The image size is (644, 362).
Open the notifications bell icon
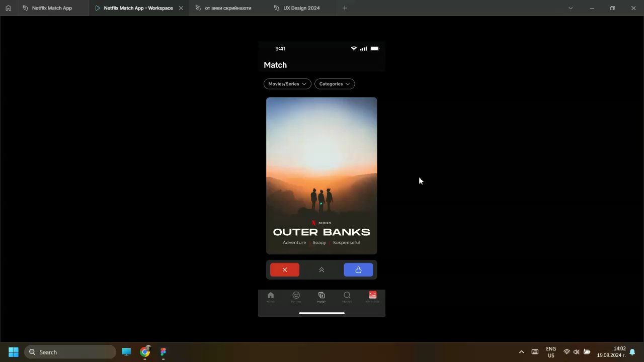[x=632, y=352]
